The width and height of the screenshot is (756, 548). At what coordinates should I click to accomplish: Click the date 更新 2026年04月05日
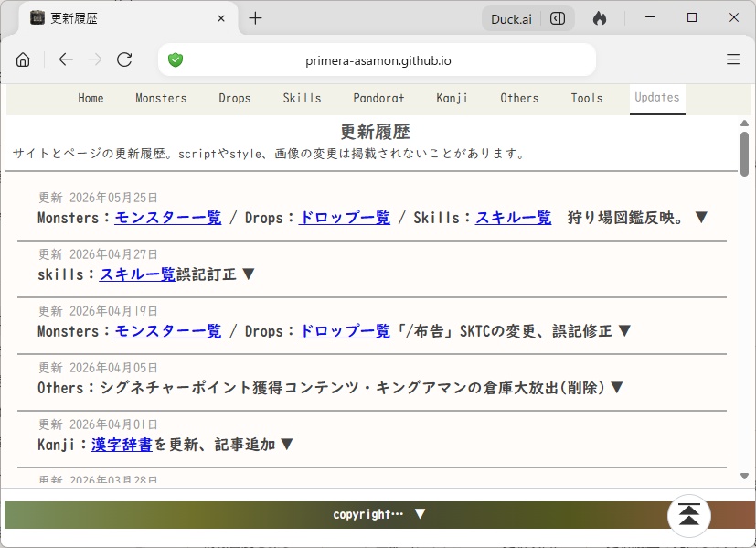click(98, 368)
